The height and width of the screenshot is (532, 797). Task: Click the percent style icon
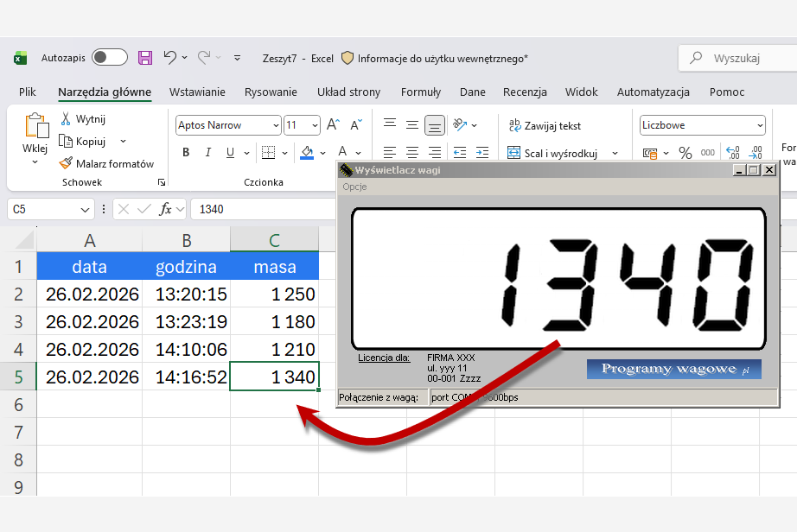[685, 153]
